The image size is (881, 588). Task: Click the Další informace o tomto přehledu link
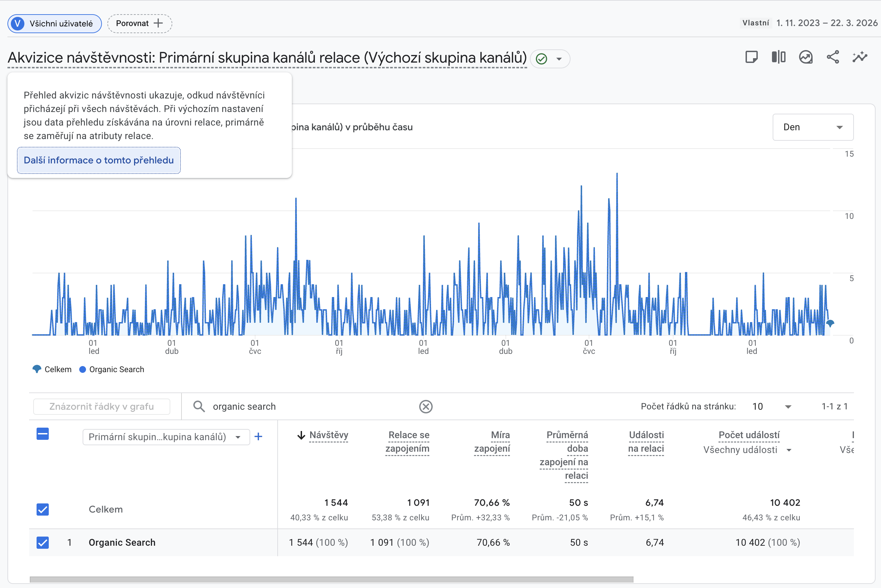(99, 160)
